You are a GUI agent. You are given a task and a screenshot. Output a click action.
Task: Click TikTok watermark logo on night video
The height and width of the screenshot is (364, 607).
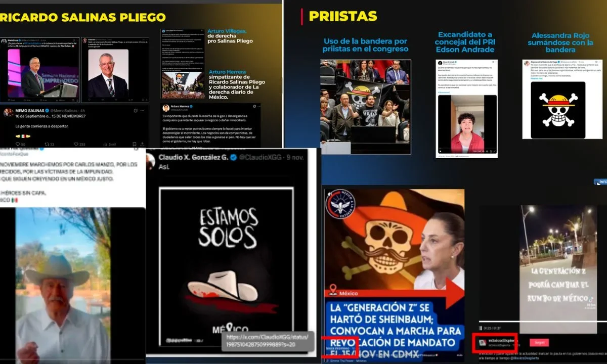coord(590,301)
